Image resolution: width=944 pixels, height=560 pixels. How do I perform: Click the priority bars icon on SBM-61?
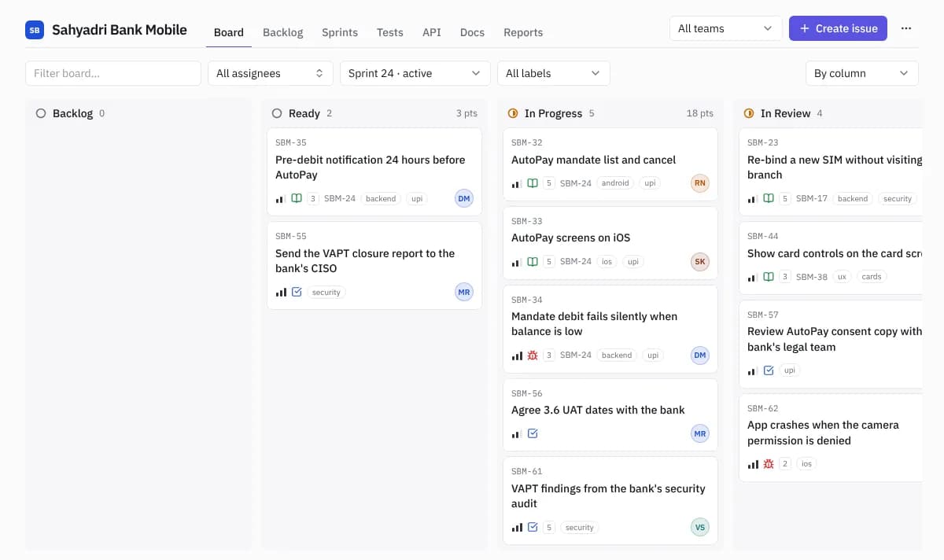click(x=517, y=527)
